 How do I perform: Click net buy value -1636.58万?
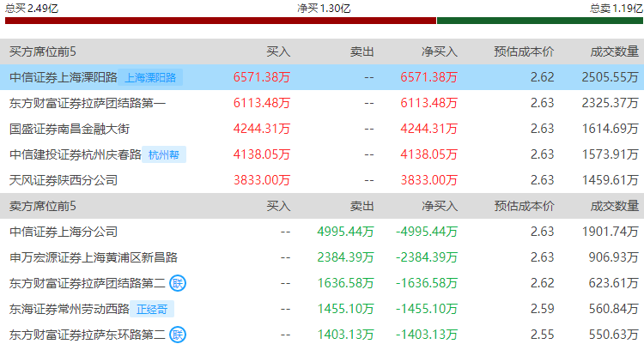click(427, 283)
